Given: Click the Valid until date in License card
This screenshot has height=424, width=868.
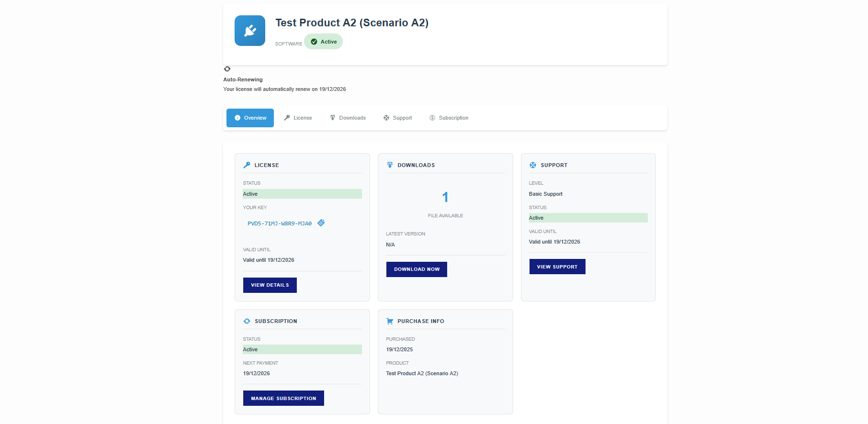Looking at the screenshot, I should [269, 260].
